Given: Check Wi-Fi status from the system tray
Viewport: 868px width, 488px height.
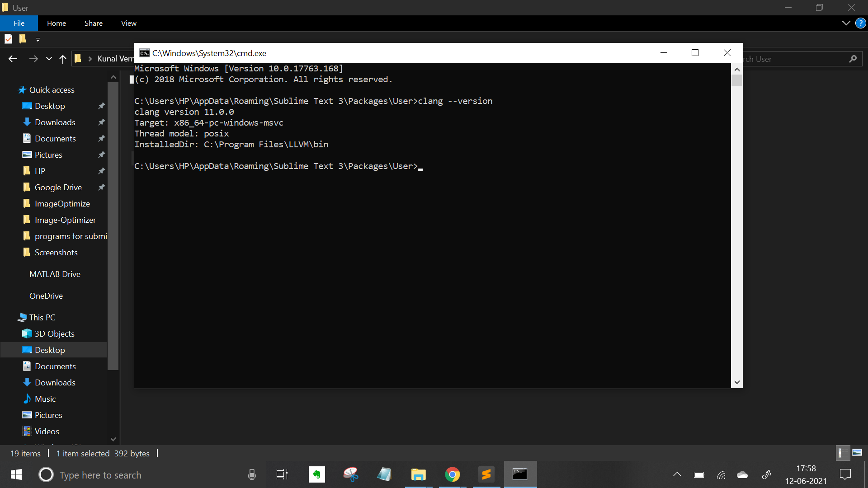Looking at the screenshot, I should 721,474.
